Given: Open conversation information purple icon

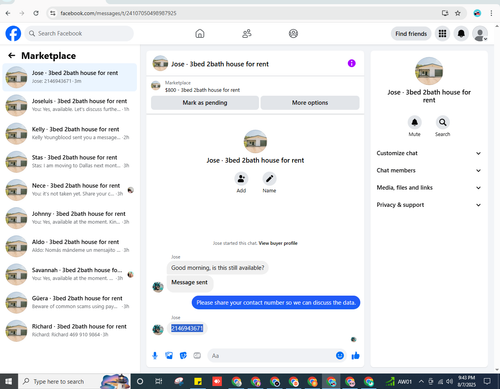Looking at the screenshot, I should point(351,63).
